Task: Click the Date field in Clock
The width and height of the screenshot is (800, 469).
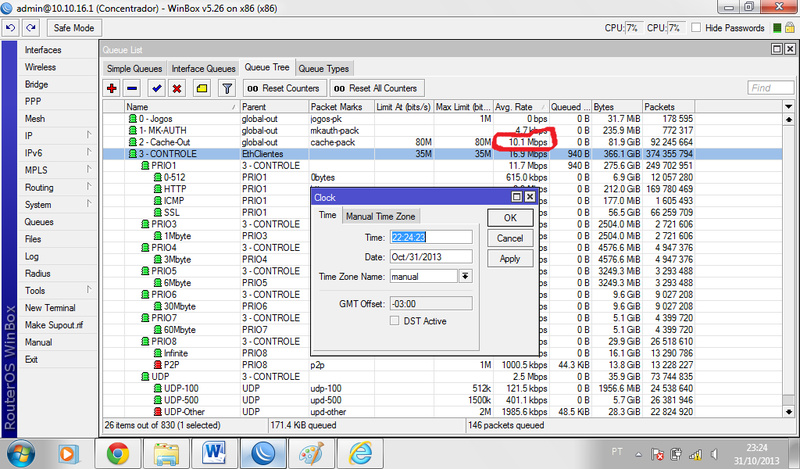Action: tap(431, 257)
